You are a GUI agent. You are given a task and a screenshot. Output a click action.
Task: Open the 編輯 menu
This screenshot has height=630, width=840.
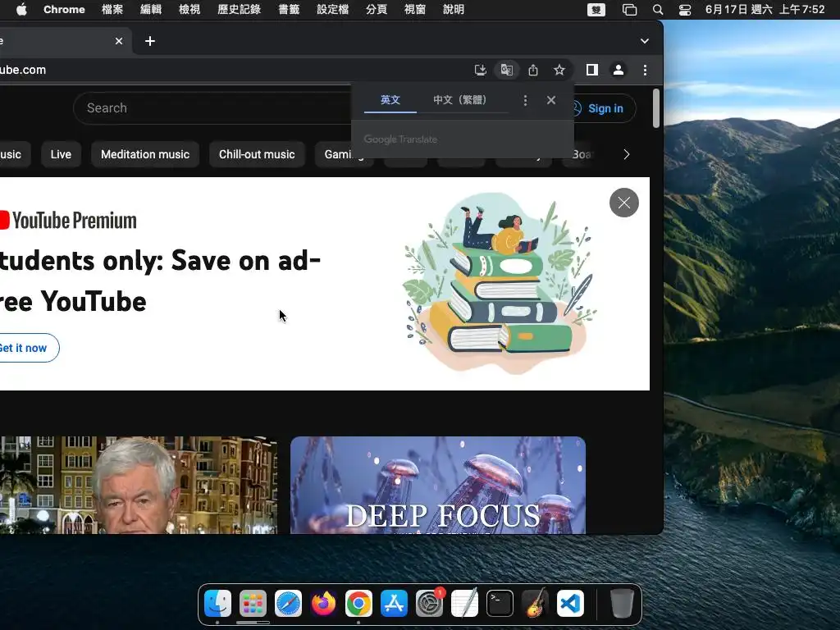click(151, 10)
